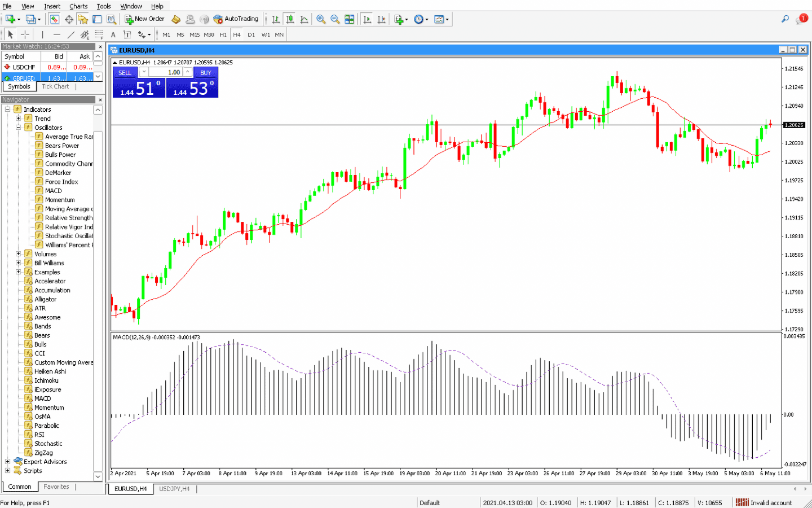Open the Indicators list dropdown arrow
The width and height of the screenshot is (812, 508).
407,19
